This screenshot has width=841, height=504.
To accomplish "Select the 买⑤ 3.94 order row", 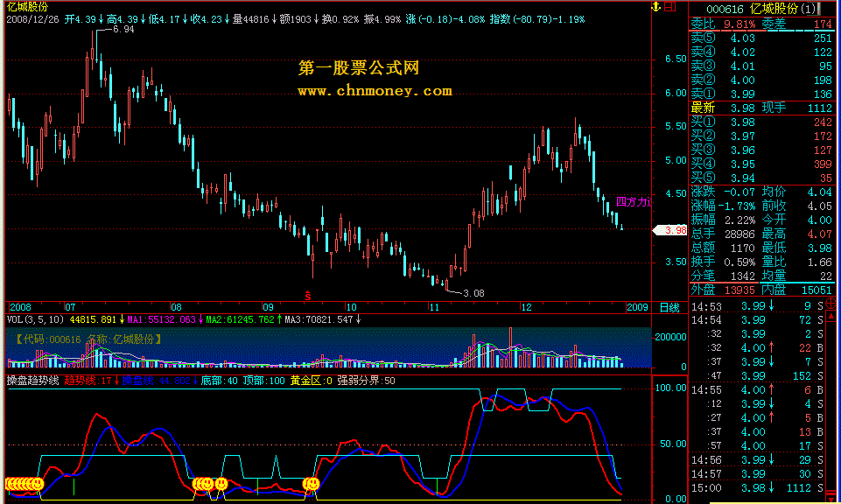I will 761,178.
